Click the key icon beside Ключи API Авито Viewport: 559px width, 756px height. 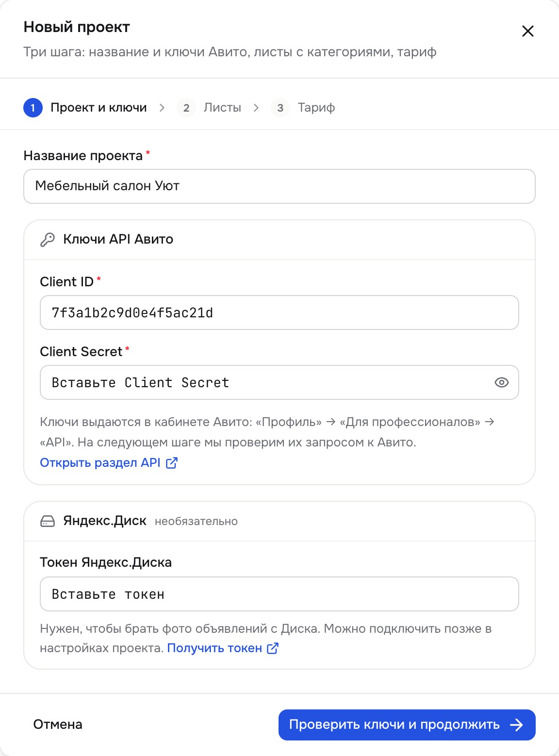tap(47, 239)
